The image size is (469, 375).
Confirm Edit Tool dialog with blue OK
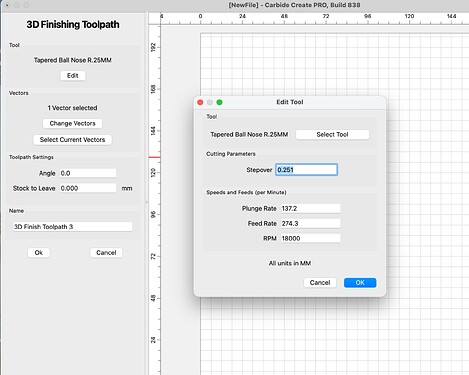pos(360,283)
